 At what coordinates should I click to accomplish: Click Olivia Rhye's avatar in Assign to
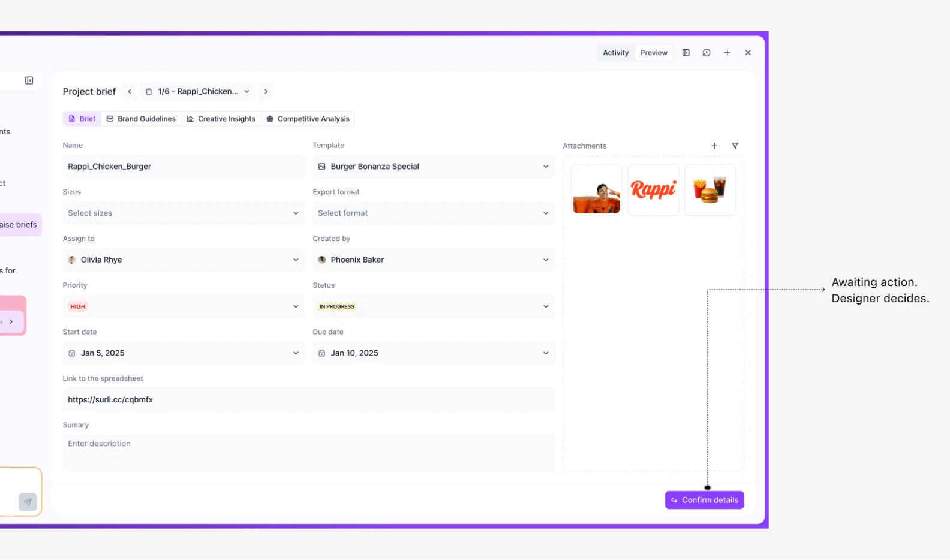(x=72, y=260)
